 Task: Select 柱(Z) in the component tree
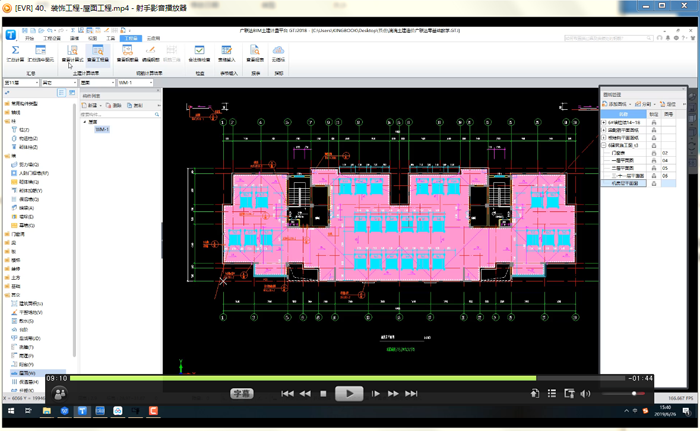tap(21, 130)
